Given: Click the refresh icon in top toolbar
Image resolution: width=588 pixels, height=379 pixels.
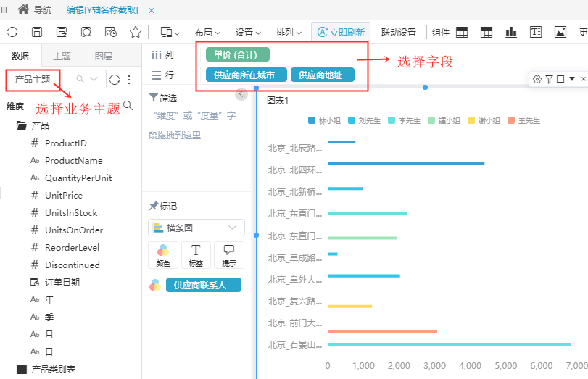Looking at the screenshot, I should 12,32.
